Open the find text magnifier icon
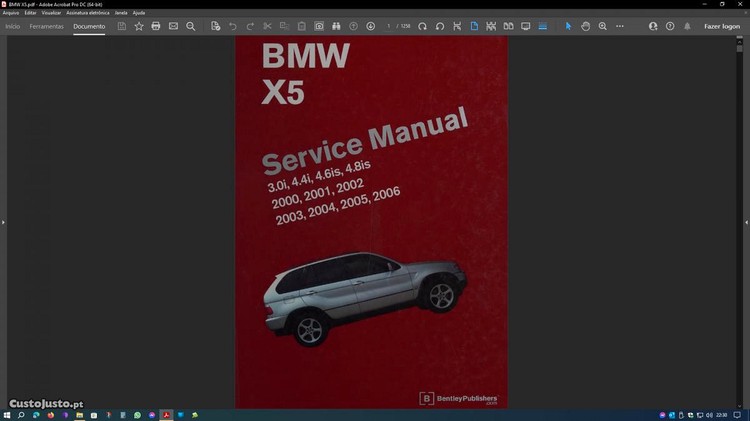The height and width of the screenshot is (421, 750). pos(191,26)
